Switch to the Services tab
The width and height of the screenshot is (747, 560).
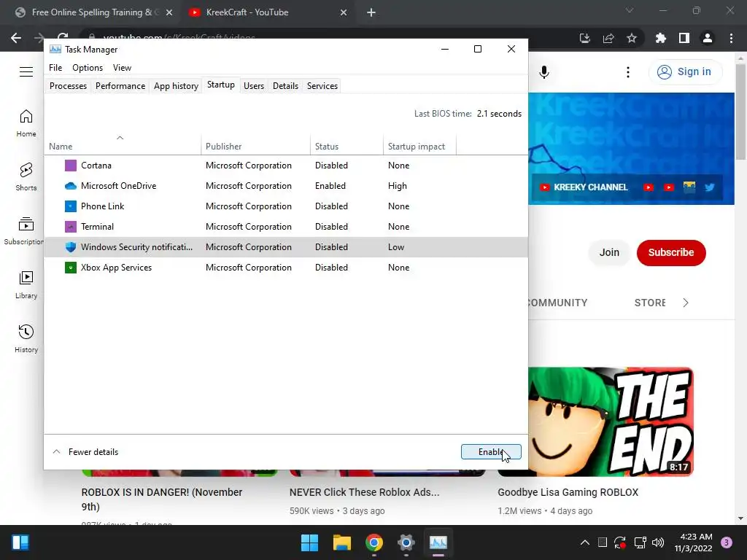322,86
